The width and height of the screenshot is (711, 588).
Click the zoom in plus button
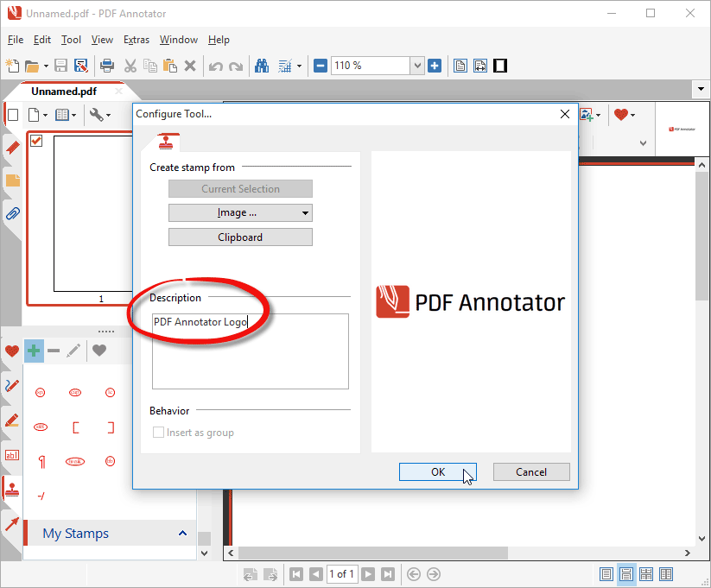[x=435, y=66]
